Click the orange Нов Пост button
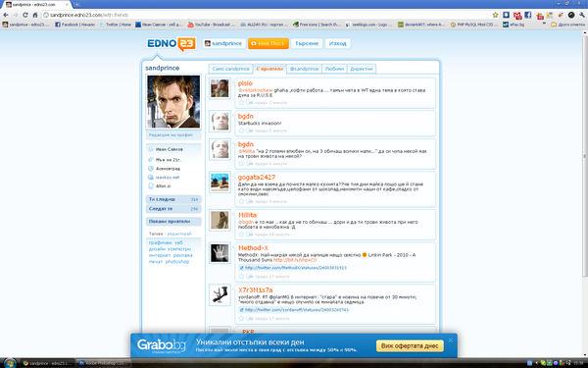The width and height of the screenshot is (588, 368). [269, 43]
